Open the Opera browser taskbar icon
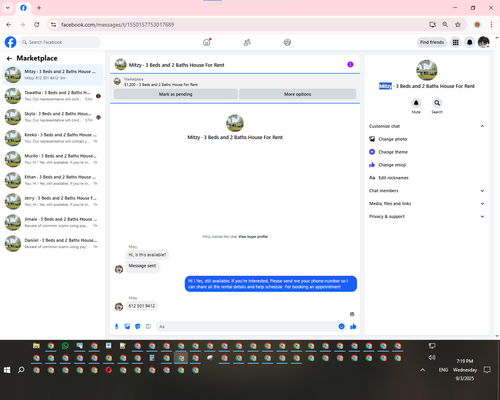This screenshot has width=500, height=400. (x=108, y=370)
